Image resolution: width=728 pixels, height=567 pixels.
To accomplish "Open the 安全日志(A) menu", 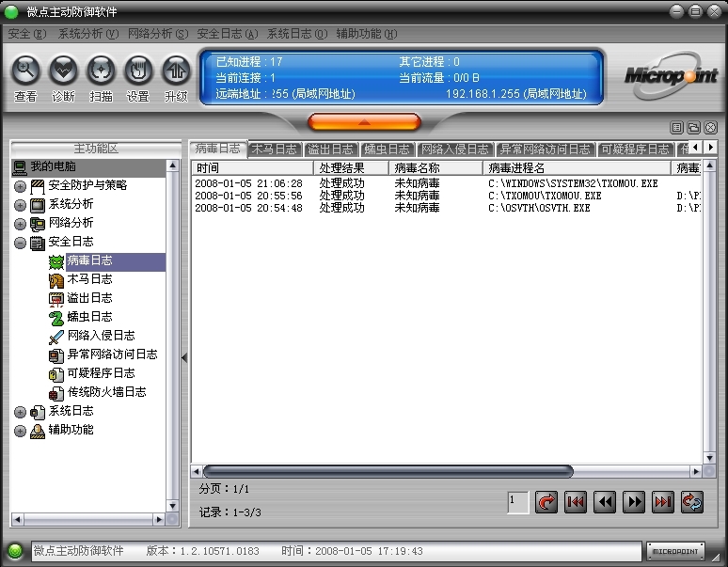I will [x=227, y=34].
